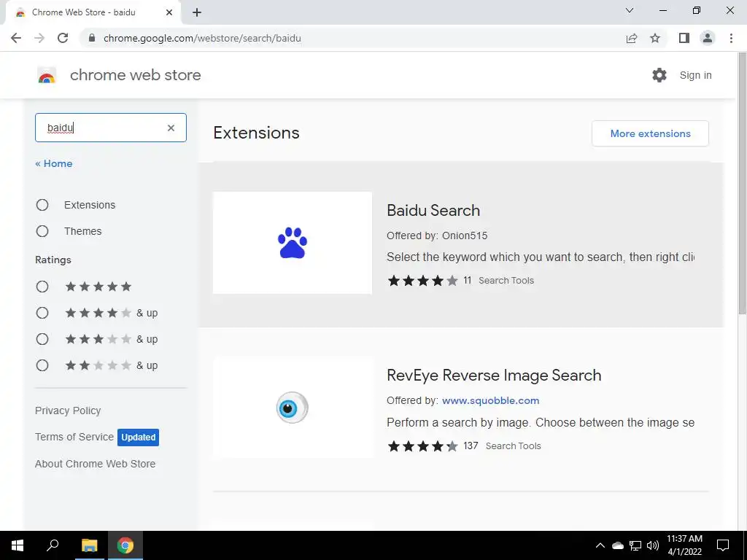747x560 pixels.
Task: Clear the baidu search field
Action: 171,128
